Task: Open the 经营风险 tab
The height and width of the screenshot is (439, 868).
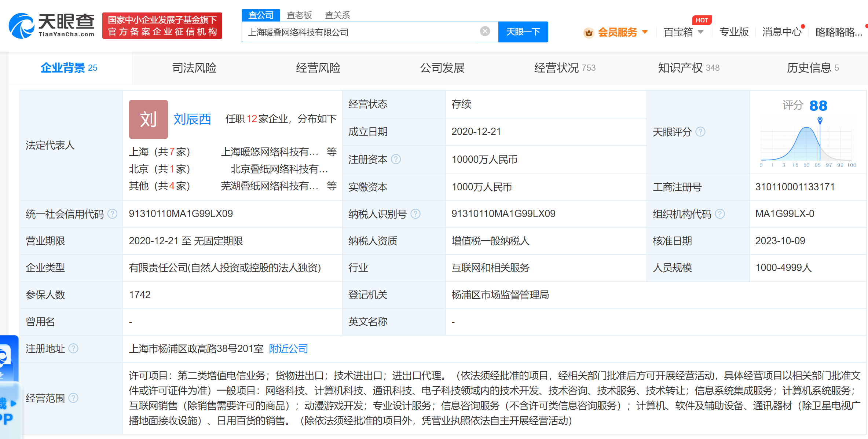Action: click(x=318, y=68)
